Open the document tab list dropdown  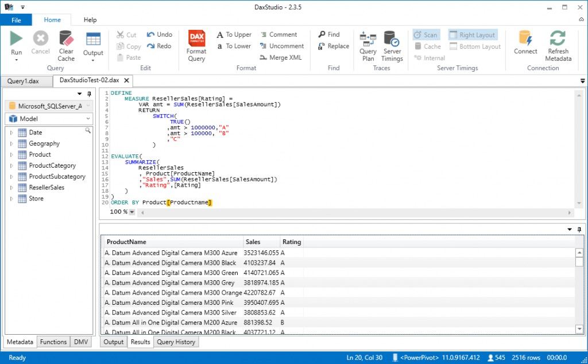(x=582, y=80)
